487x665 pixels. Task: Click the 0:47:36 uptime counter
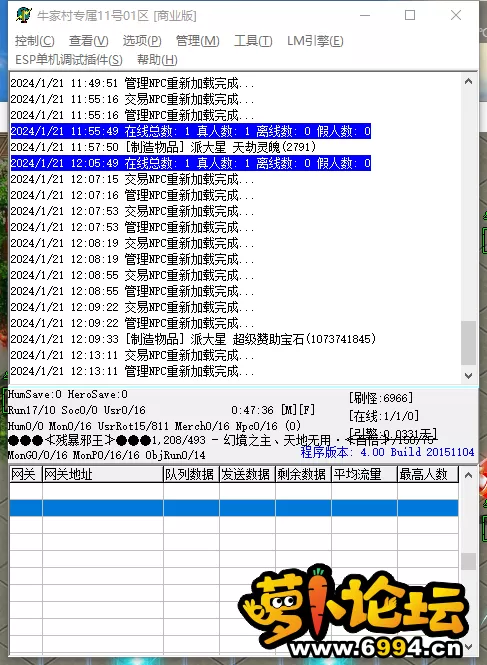[x=252, y=410]
